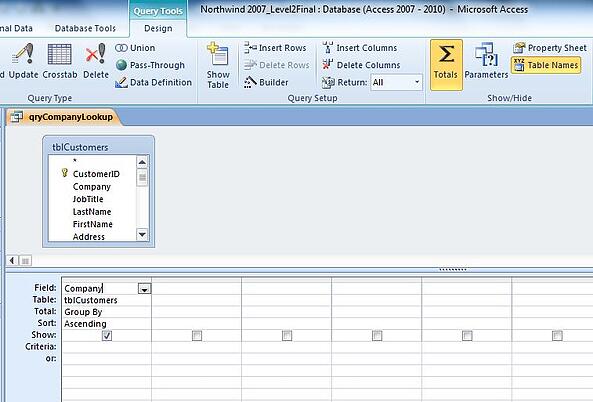Click the 'or' cell under Company
The height and width of the screenshot is (402, 593).
[x=106, y=359]
